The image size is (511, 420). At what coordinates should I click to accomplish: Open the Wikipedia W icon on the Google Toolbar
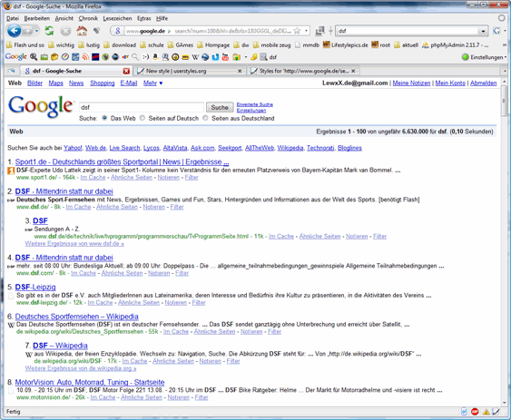click(x=195, y=57)
